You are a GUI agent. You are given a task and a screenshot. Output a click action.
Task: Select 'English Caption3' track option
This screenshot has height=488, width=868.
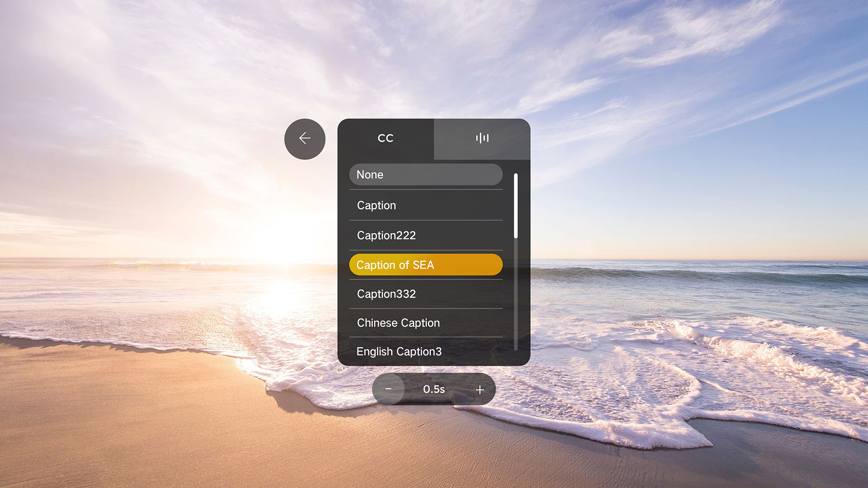tap(425, 351)
